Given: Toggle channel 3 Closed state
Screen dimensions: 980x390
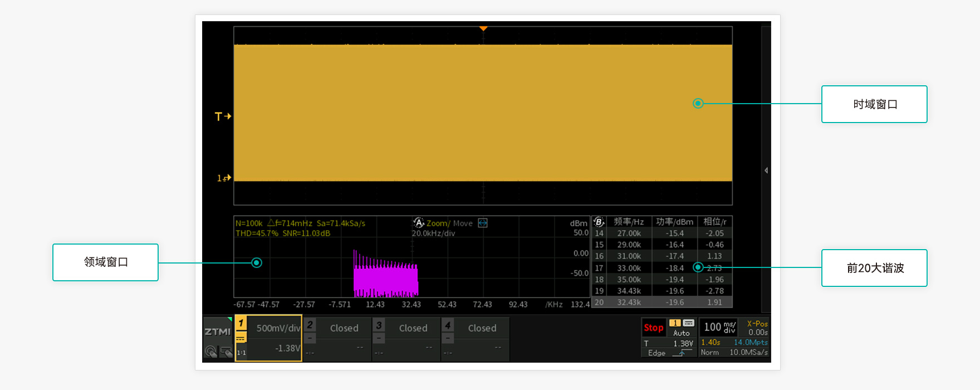Looking at the screenshot, I should [413, 328].
